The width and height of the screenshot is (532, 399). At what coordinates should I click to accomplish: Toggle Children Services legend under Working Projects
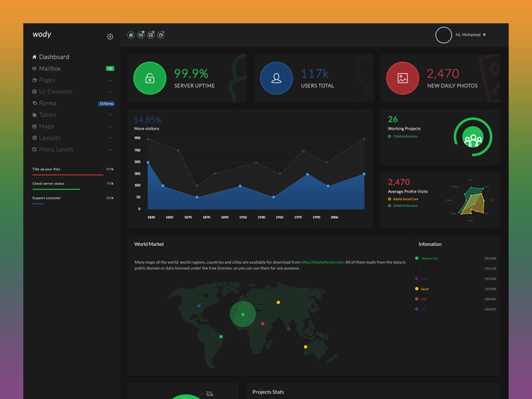pyautogui.click(x=403, y=136)
